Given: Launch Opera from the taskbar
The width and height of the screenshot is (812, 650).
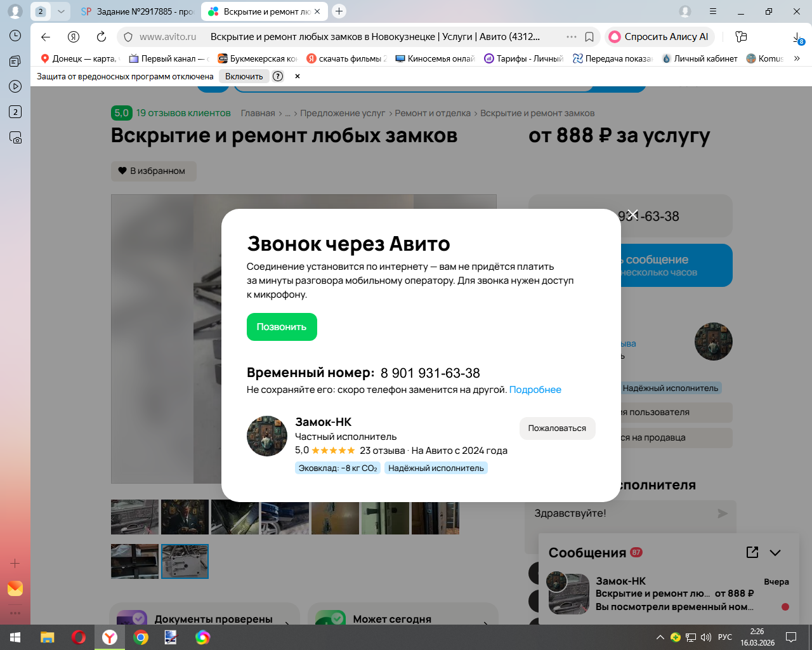Looking at the screenshot, I should (x=79, y=637).
